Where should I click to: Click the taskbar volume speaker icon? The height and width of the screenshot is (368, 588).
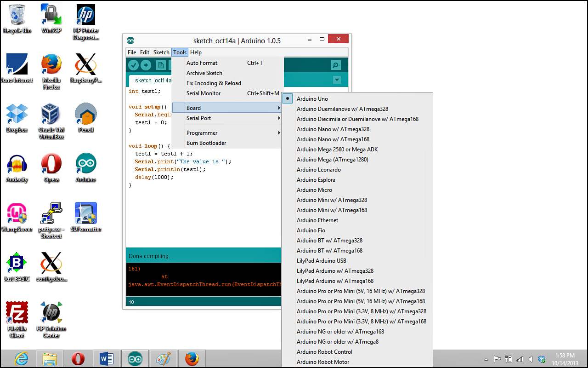(531, 359)
